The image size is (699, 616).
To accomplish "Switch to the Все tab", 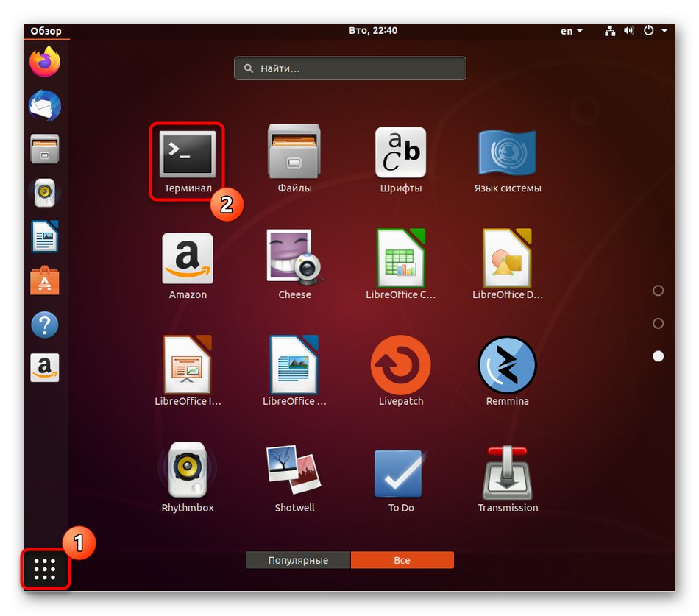I will click(x=402, y=560).
